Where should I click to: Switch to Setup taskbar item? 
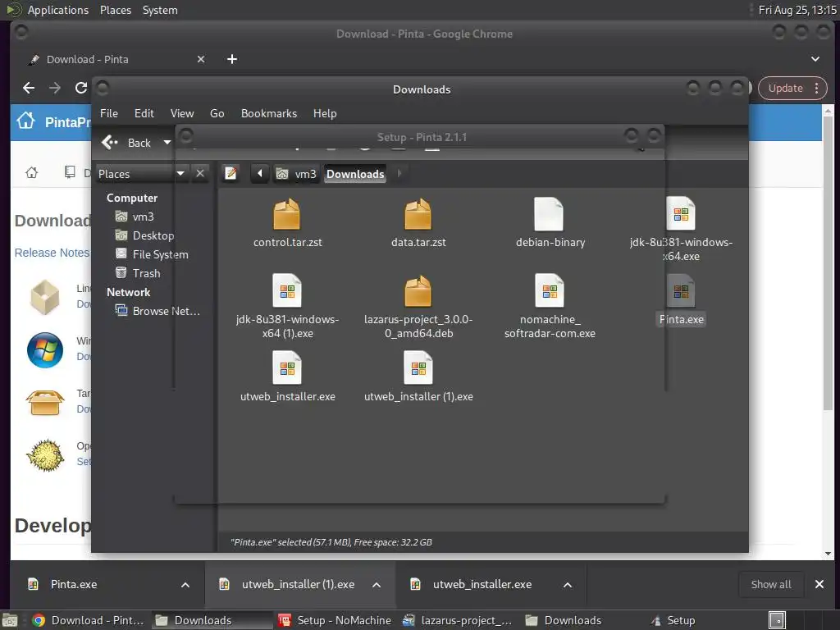(674, 620)
